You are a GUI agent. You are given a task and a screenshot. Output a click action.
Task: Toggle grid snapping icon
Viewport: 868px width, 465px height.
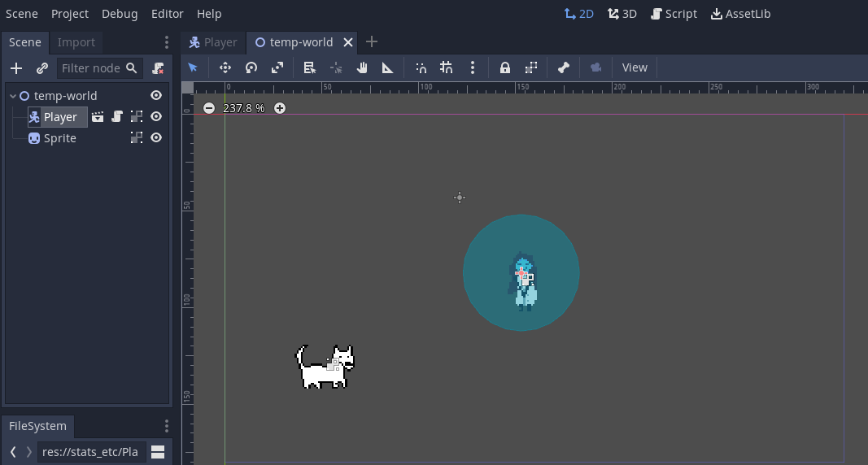pyautogui.click(x=446, y=67)
